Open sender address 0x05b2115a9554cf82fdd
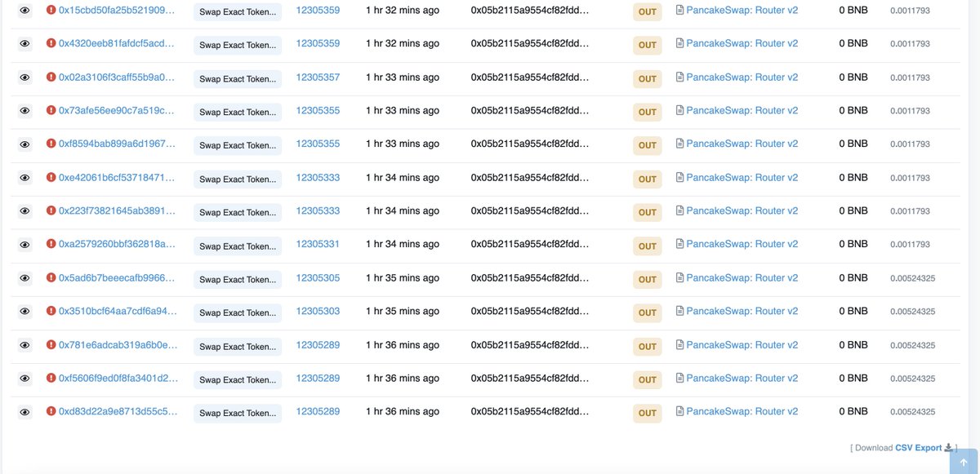This screenshot has width=980, height=474. tap(531, 9)
